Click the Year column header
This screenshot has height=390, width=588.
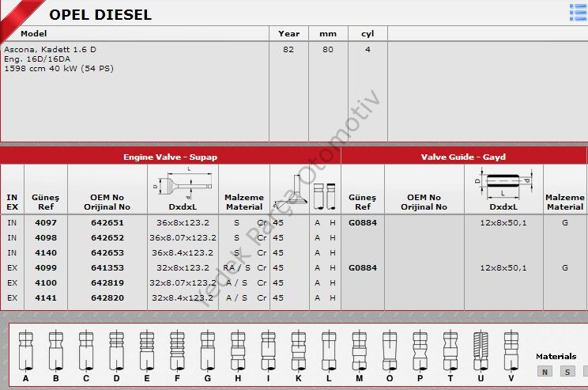pos(288,33)
